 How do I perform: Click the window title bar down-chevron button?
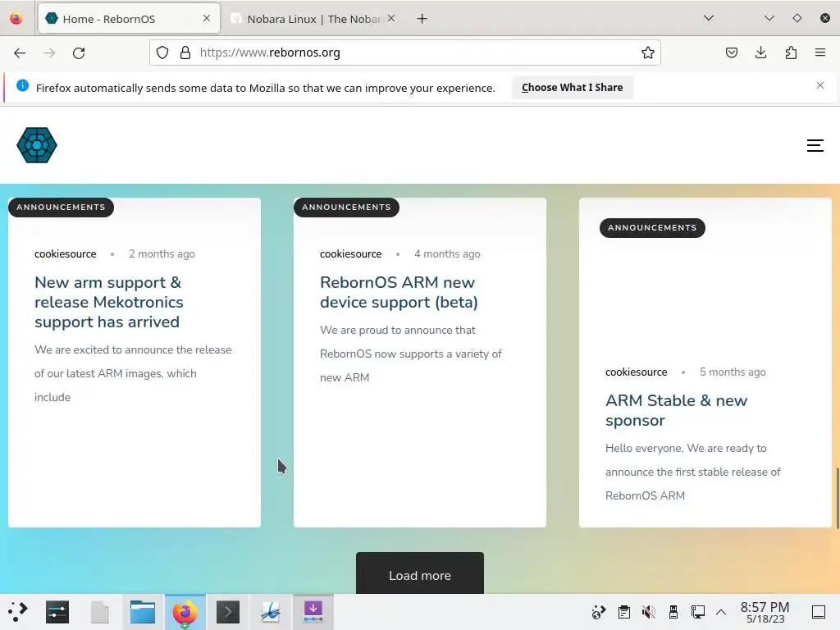click(x=769, y=18)
